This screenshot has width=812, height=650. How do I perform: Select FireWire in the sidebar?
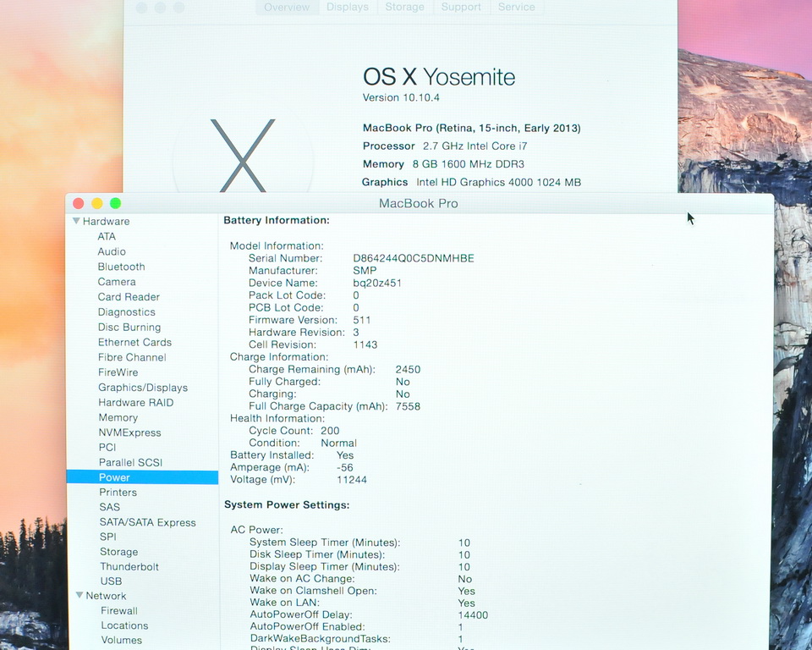coord(118,372)
